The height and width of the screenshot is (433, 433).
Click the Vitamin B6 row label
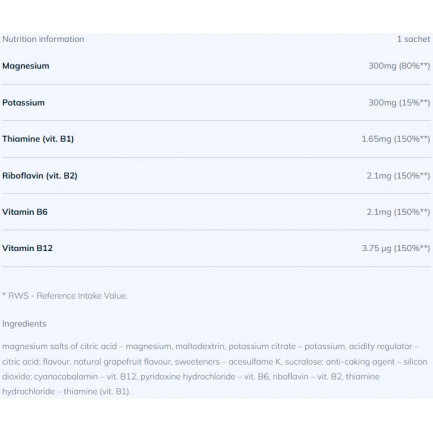[25, 212]
